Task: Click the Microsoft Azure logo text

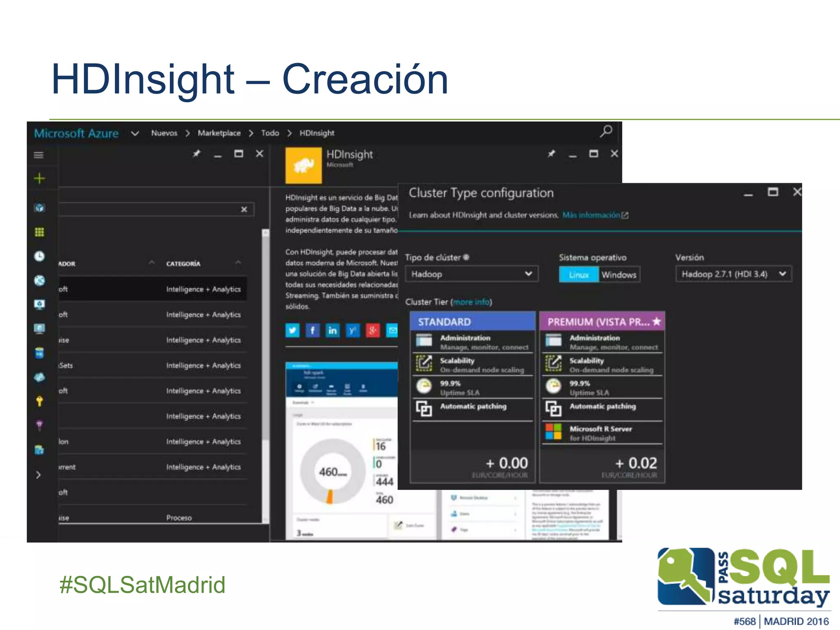Action: click(76, 133)
